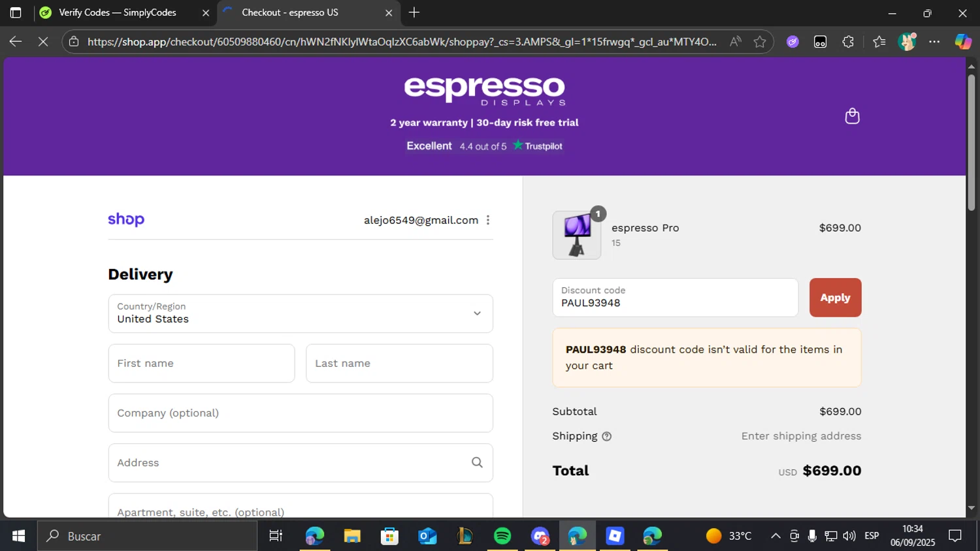Open Microsoft Store from taskbar
Screen dimensions: 980x551
point(389,536)
